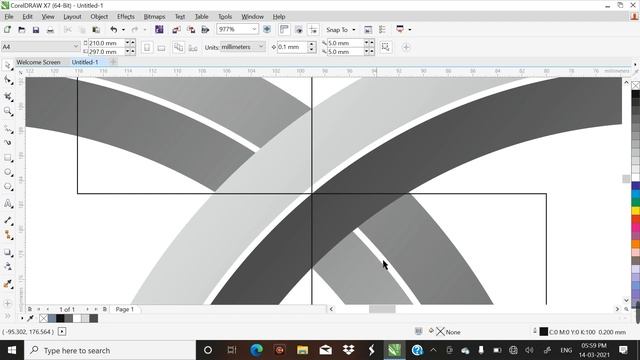Open the A4 page size dropdown
The height and width of the screenshot is (360, 640).
pos(76,47)
